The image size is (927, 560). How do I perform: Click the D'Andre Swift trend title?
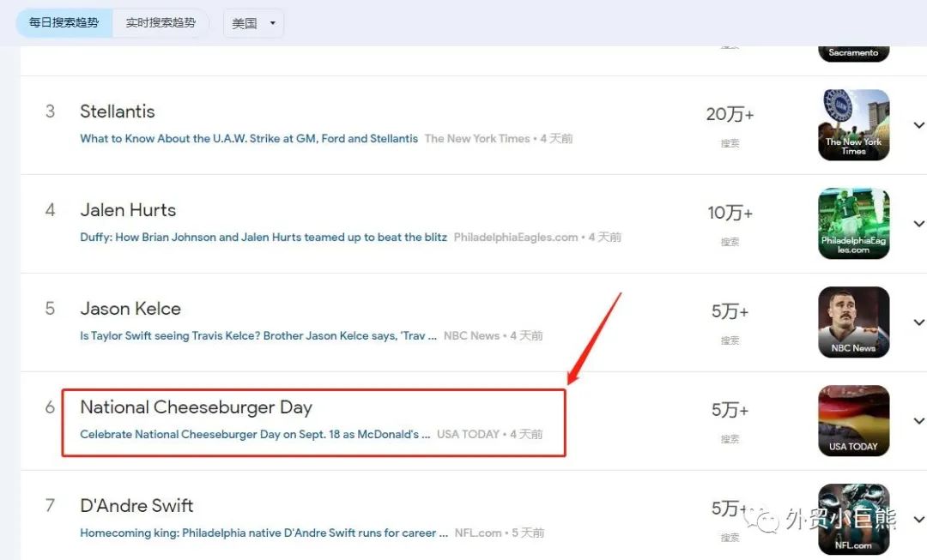136,506
